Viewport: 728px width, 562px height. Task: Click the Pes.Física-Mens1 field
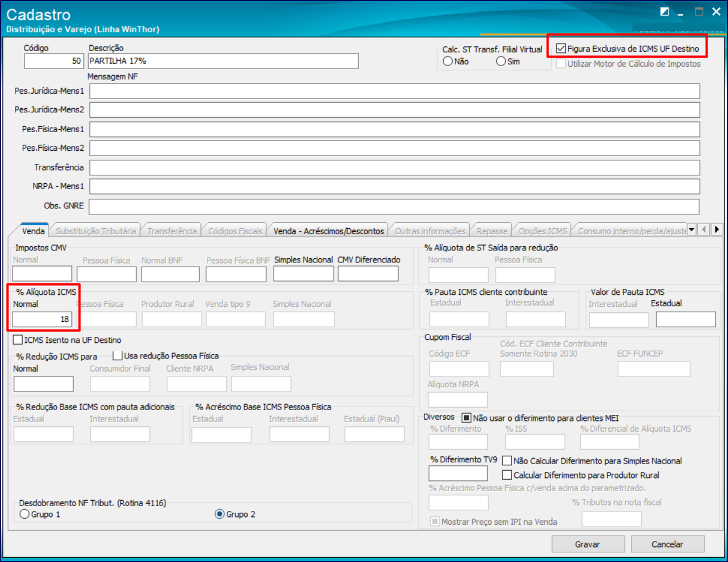click(394, 130)
